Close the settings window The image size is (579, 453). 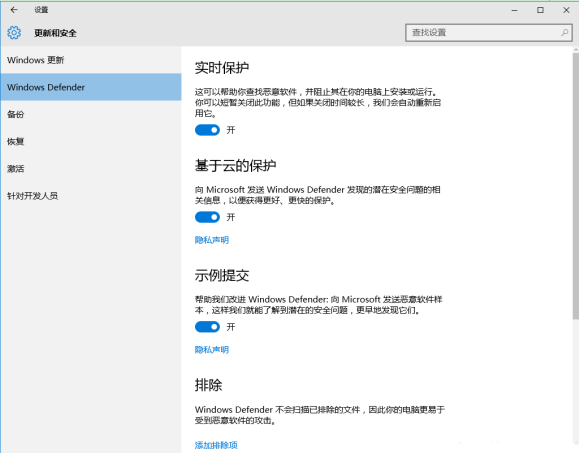click(x=566, y=10)
